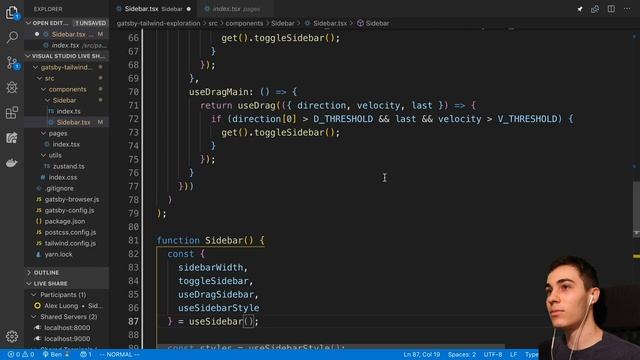This screenshot has height=360, width=640.
Task: Switch to the Sidebar.tsx editor tab
Action: pos(153,9)
